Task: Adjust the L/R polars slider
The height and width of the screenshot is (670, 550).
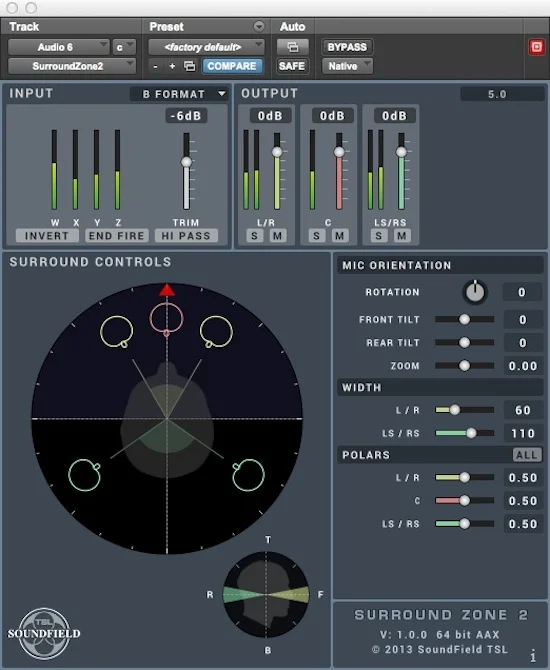Action: click(465, 477)
